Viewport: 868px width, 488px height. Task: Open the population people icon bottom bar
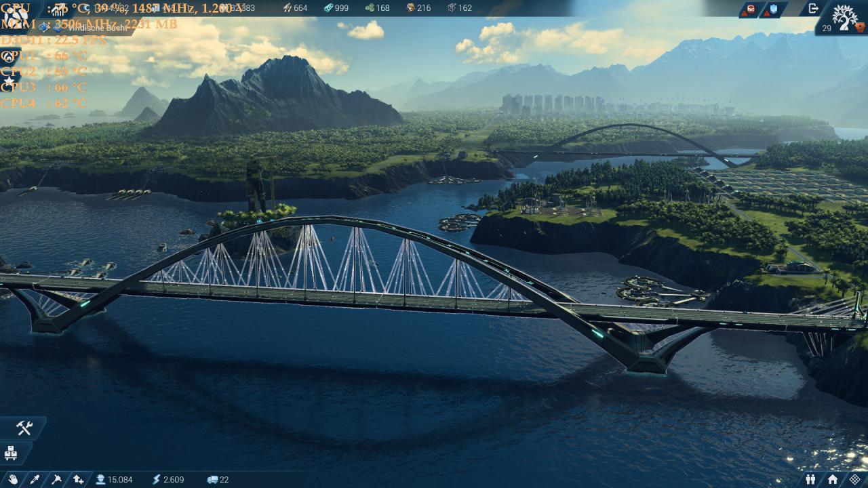point(810,479)
